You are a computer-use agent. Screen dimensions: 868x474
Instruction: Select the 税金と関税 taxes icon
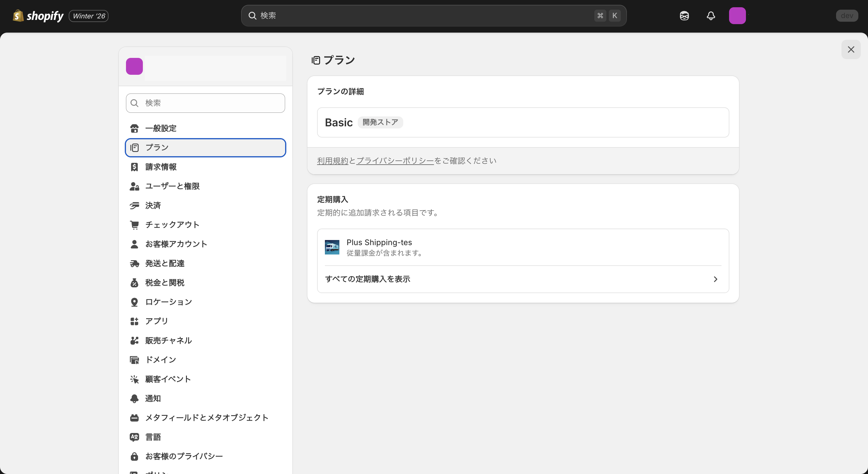click(134, 283)
